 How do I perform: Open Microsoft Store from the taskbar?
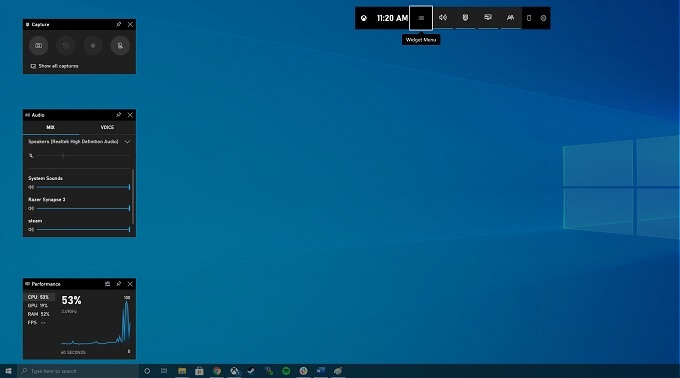[x=199, y=371]
